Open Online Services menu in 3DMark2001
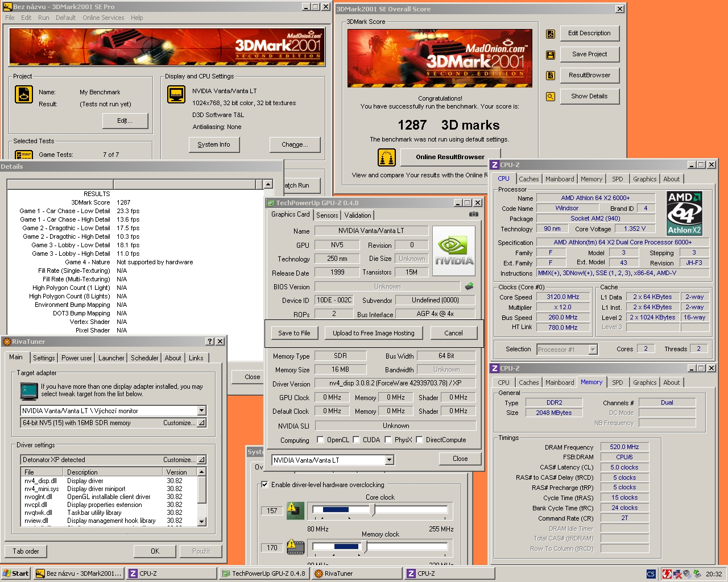The image size is (728, 582). pyautogui.click(x=103, y=18)
